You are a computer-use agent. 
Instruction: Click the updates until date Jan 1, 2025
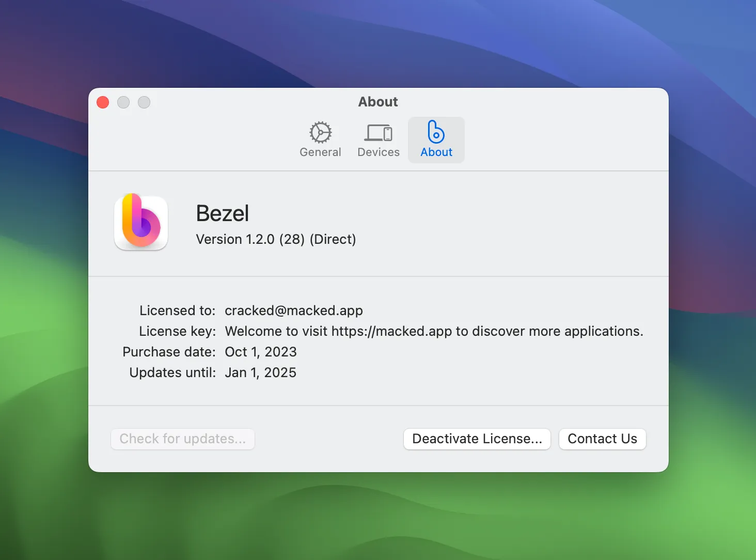coord(261,372)
